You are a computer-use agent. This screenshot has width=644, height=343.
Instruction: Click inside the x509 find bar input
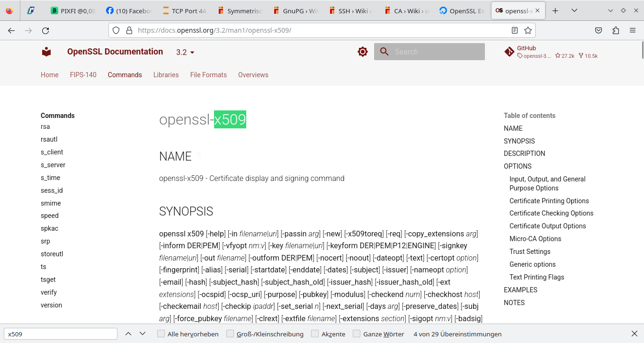coord(61,334)
